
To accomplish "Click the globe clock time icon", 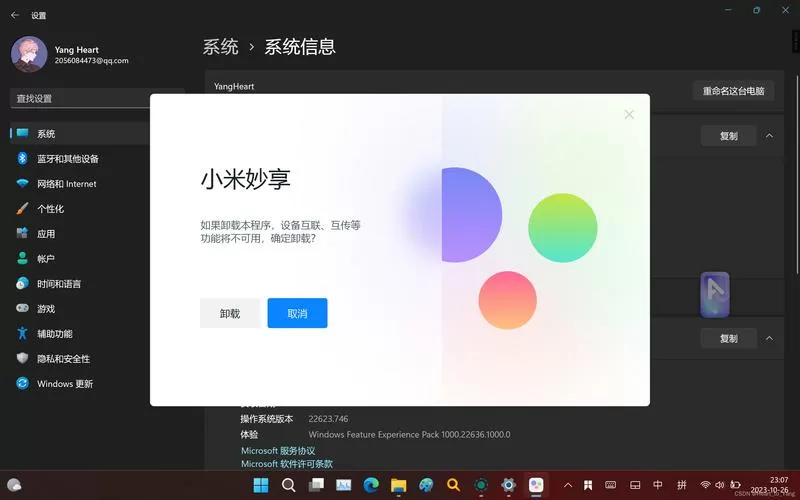I will (x=22, y=283).
